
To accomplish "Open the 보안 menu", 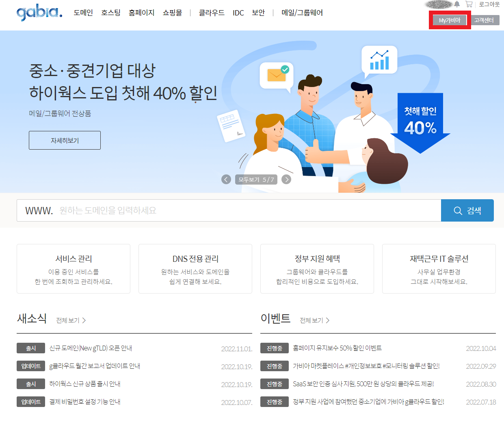I will [258, 13].
